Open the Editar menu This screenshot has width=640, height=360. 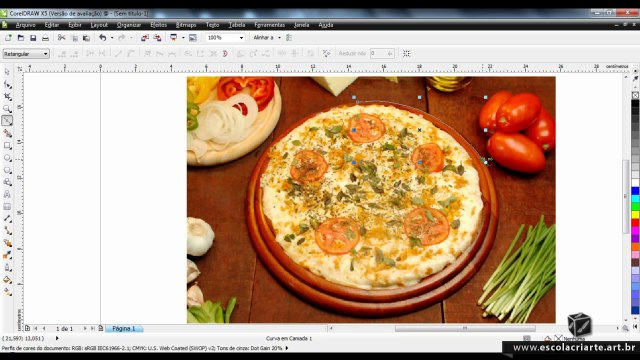pyautogui.click(x=51, y=25)
